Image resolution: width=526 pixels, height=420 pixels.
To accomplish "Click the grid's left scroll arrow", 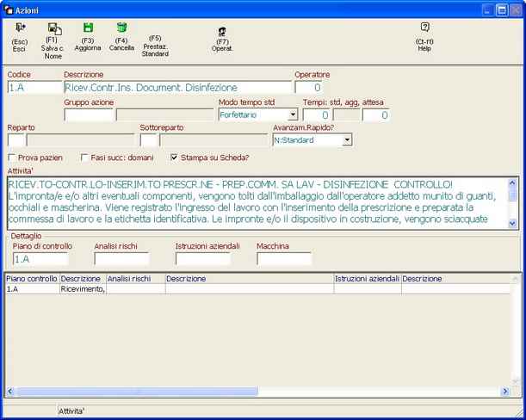I will (10, 391).
